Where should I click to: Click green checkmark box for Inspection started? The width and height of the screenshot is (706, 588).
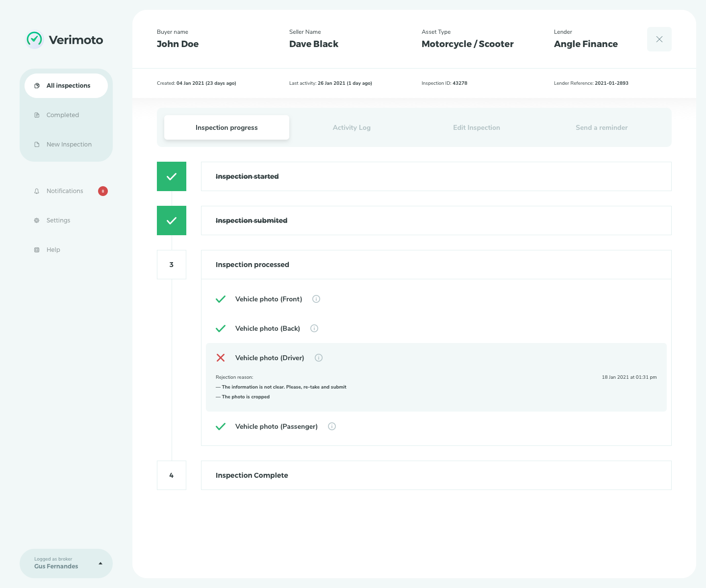tap(172, 176)
